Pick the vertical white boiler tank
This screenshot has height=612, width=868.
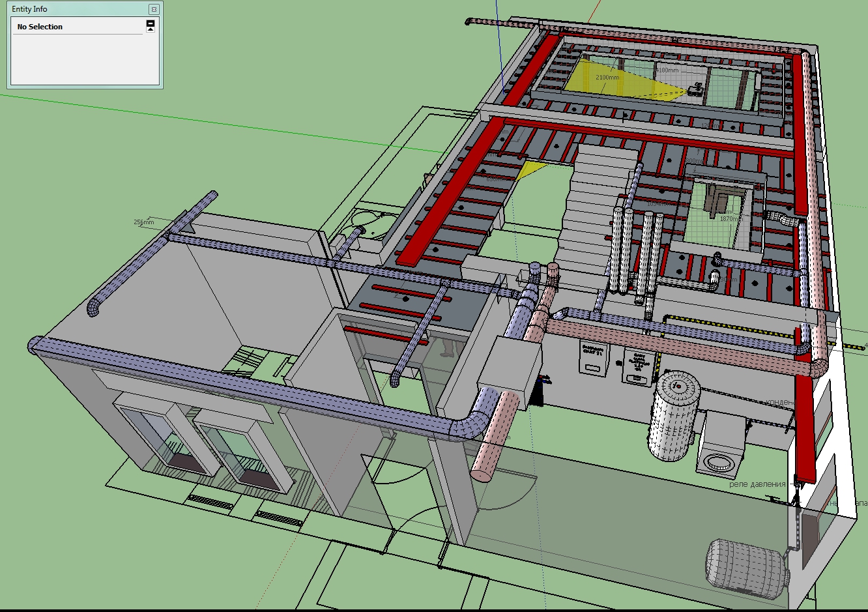[673, 415]
